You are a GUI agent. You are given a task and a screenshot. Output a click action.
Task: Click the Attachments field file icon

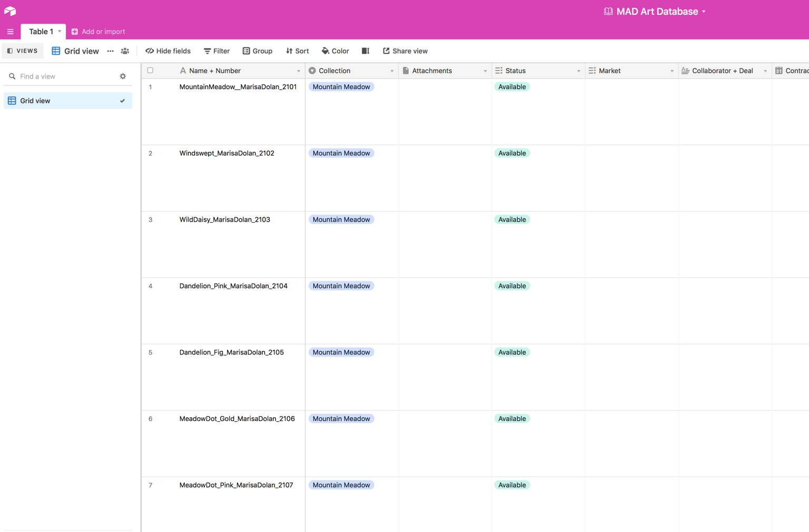406,71
